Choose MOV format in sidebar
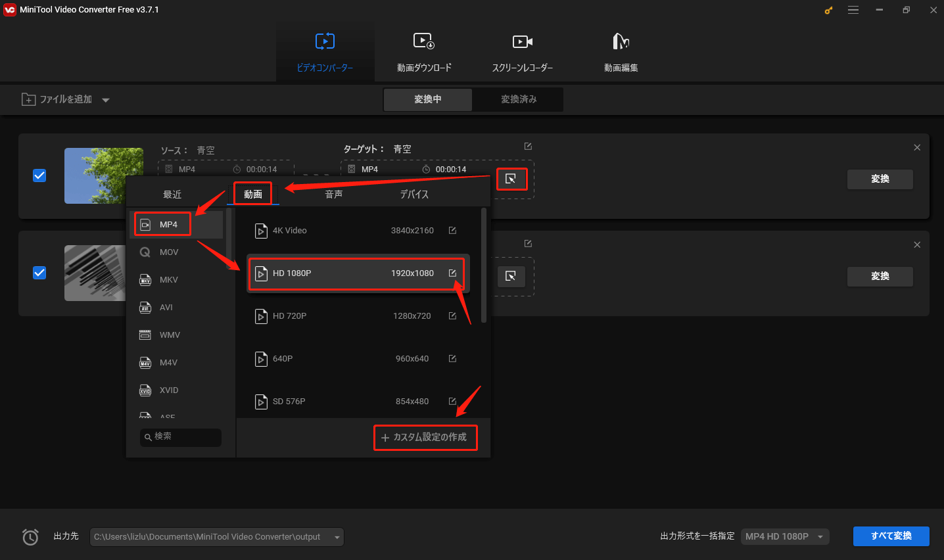 click(x=176, y=252)
